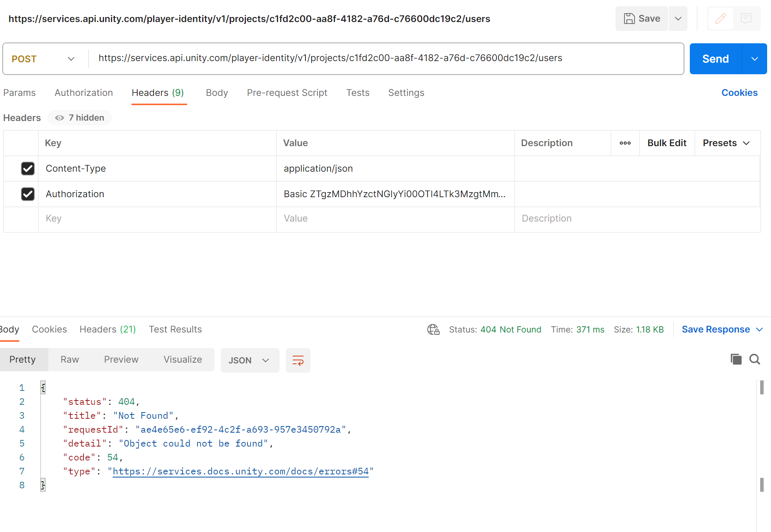The width and height of the screenshot is (771, 532).
Task: Click the column options three-dots icon
Action: point(625,143)
